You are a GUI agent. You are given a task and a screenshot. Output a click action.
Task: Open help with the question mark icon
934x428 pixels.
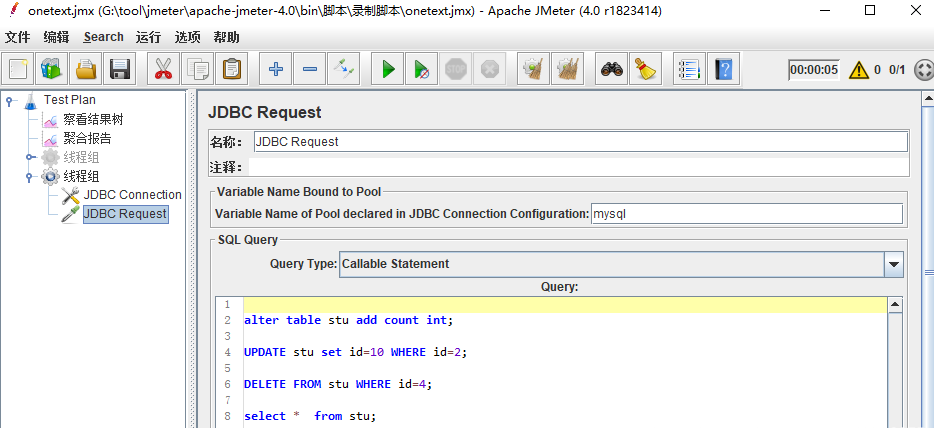[724, 69]
